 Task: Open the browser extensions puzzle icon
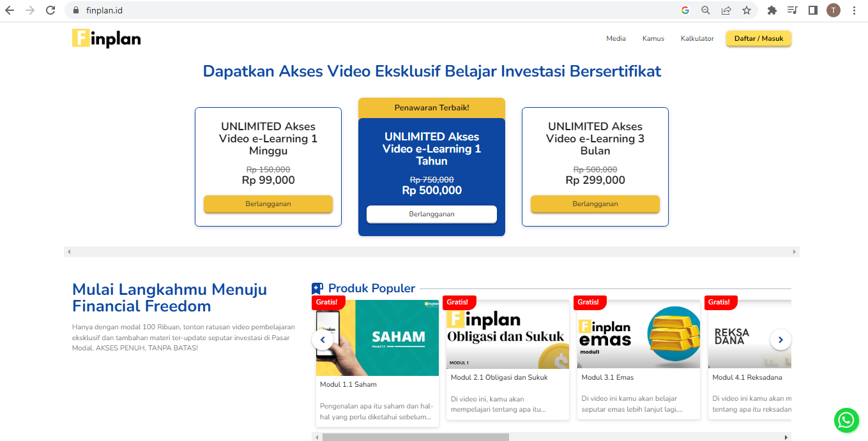(x=772, y=10)
